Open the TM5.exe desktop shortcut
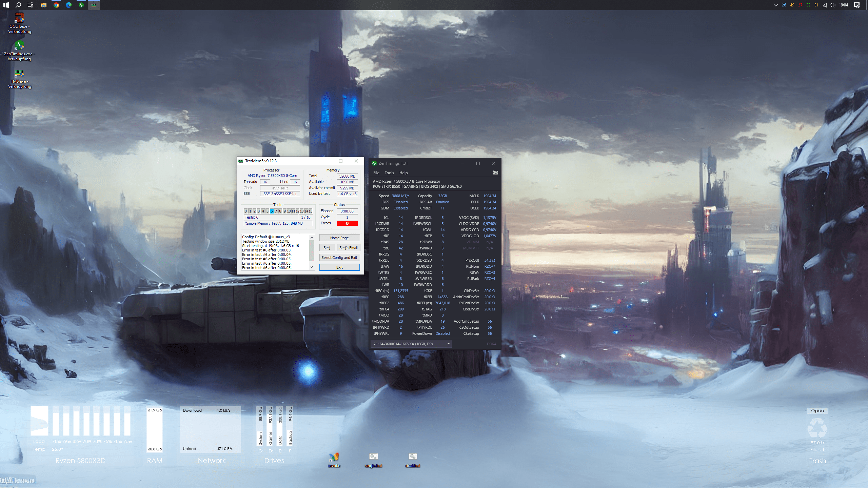The image size is (868, 488). pyautogui.click(x=19, y=74)
